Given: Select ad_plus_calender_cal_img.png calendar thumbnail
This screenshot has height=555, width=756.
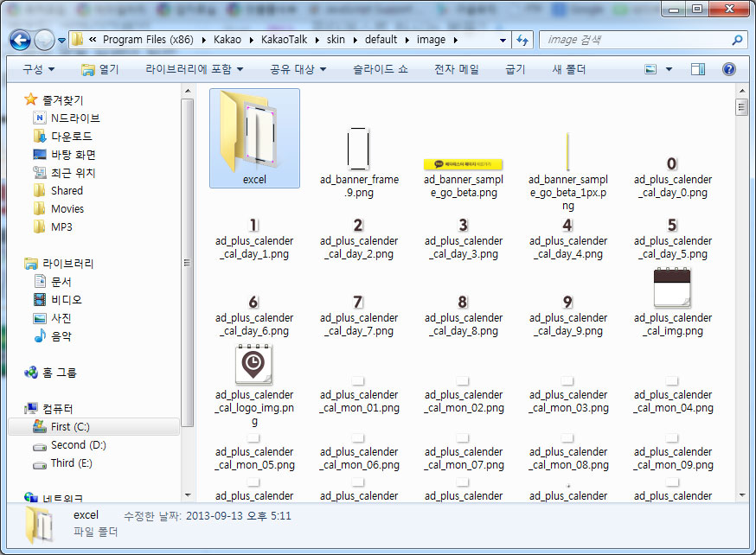Looking at the screenshot, I should click(671, 289).
